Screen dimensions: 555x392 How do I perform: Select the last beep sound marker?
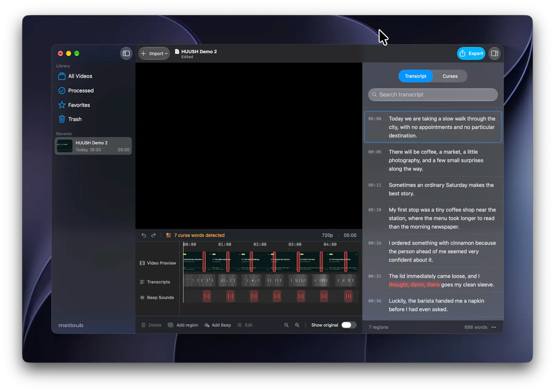coord(348,296)
